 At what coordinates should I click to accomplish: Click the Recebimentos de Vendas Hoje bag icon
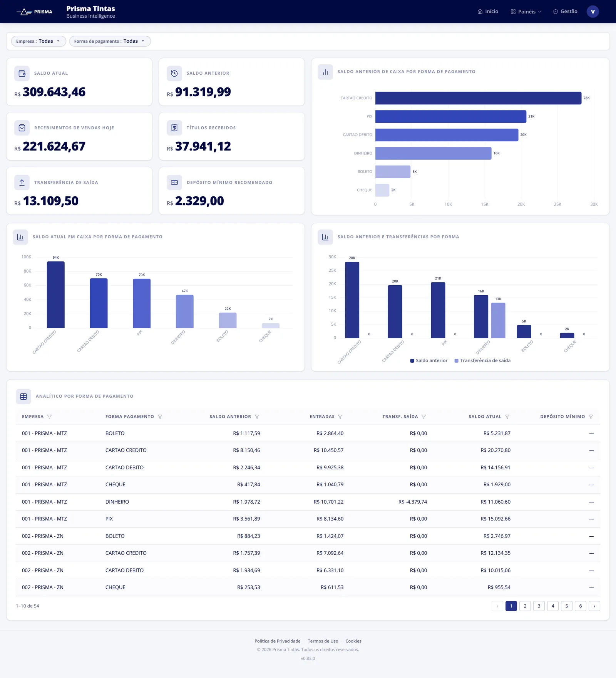tap(22, 128)
